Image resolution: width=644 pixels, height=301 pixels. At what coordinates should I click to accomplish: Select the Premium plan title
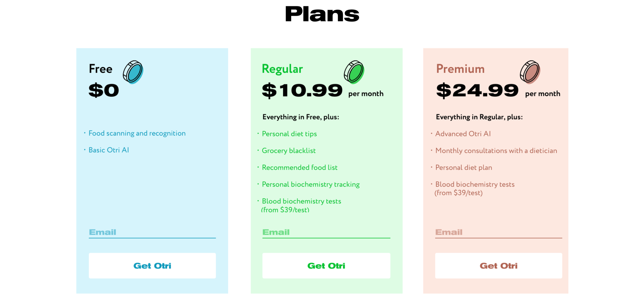460,69
